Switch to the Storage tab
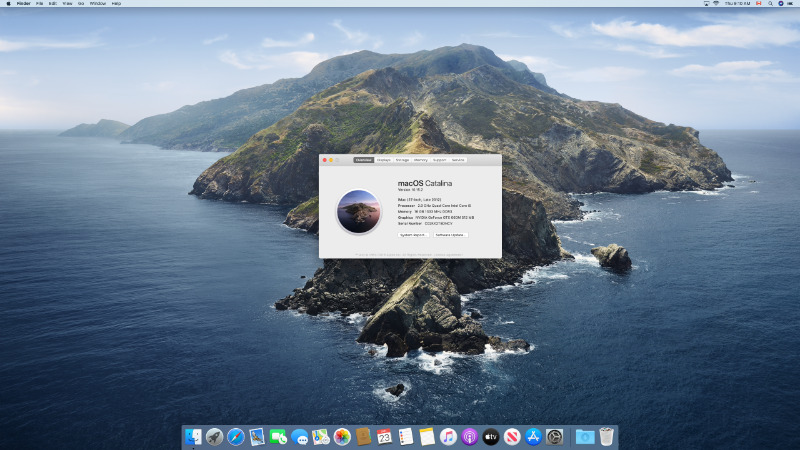Image resolution: width=800 pixels, height=450 pixels. click(402, 160)
